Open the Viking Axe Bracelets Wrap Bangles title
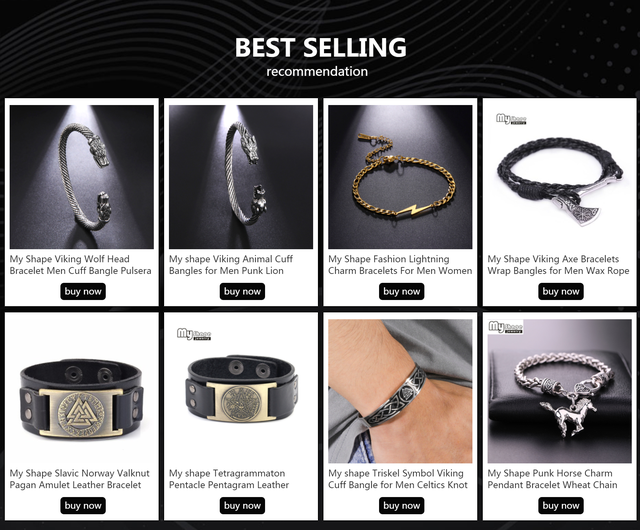 pyautogui.click(x=558, y=265)
